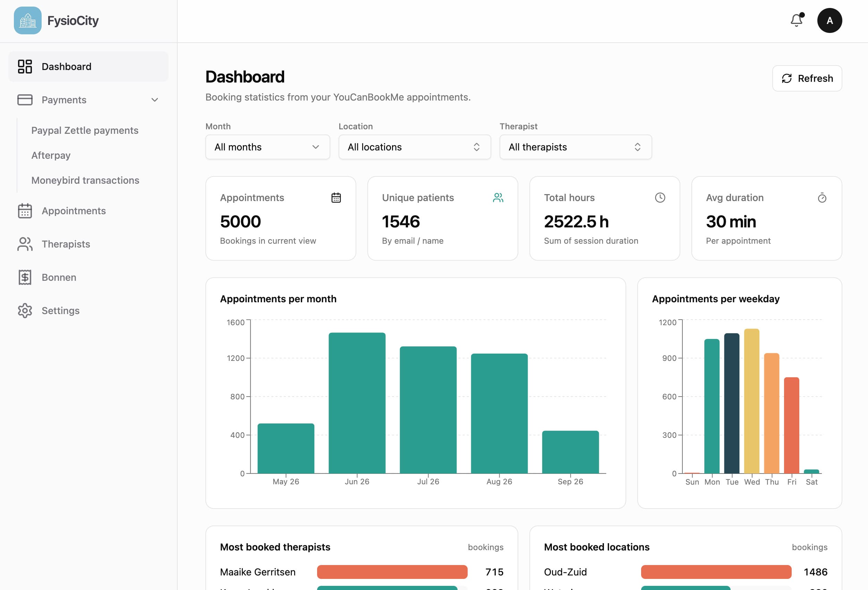Click the orange Thu bar in weekday chart
The width and height of the screenshot is (868, 590).
[772, 413]
